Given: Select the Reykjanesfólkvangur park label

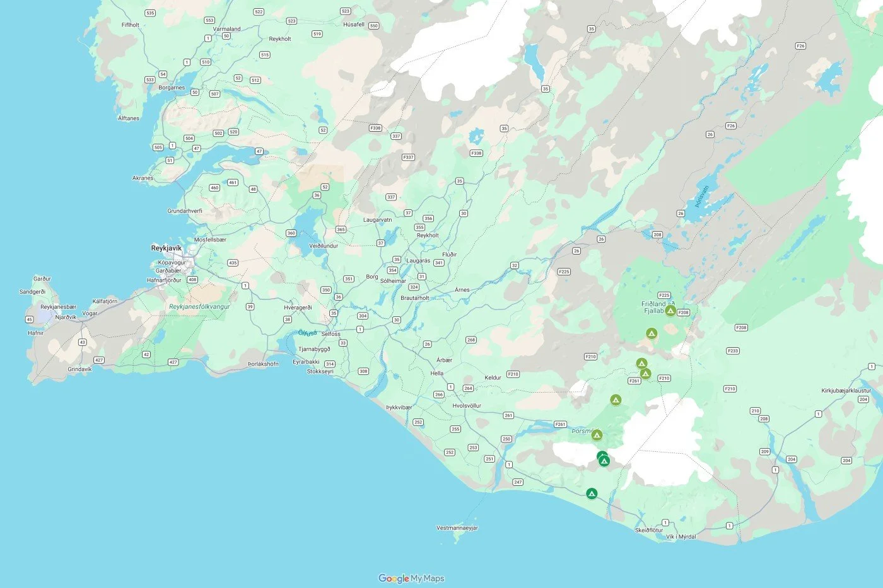Looking at the screenshot, I should coord(199,307).
